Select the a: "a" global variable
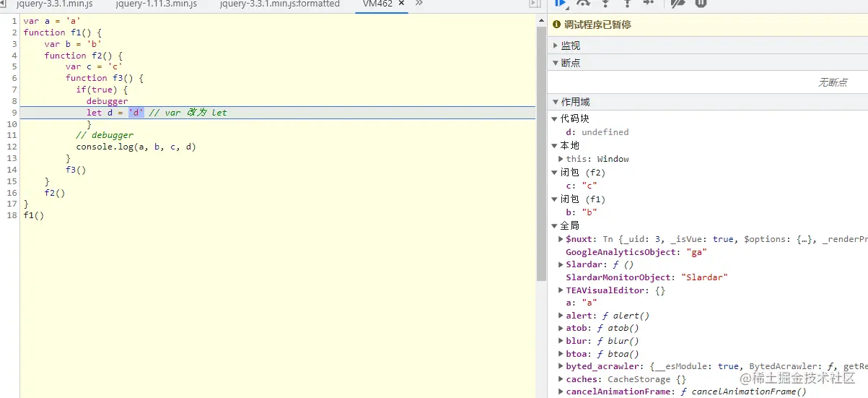 (x=582, y=303)
